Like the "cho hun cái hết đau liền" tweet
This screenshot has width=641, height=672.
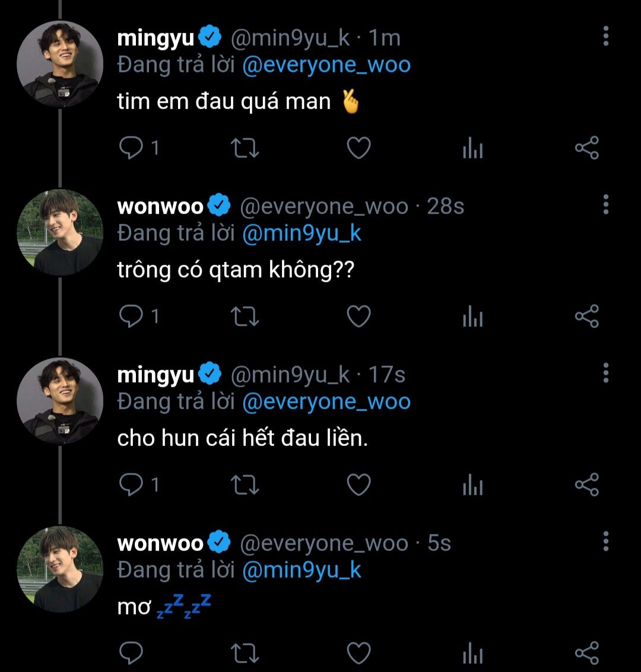tap(358, 485)
